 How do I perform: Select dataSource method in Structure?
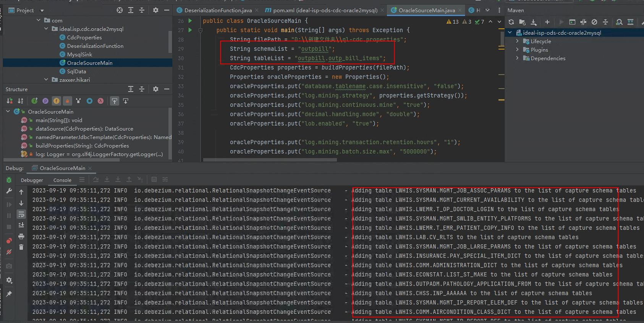pyautogui.click(x=84, y=129)
